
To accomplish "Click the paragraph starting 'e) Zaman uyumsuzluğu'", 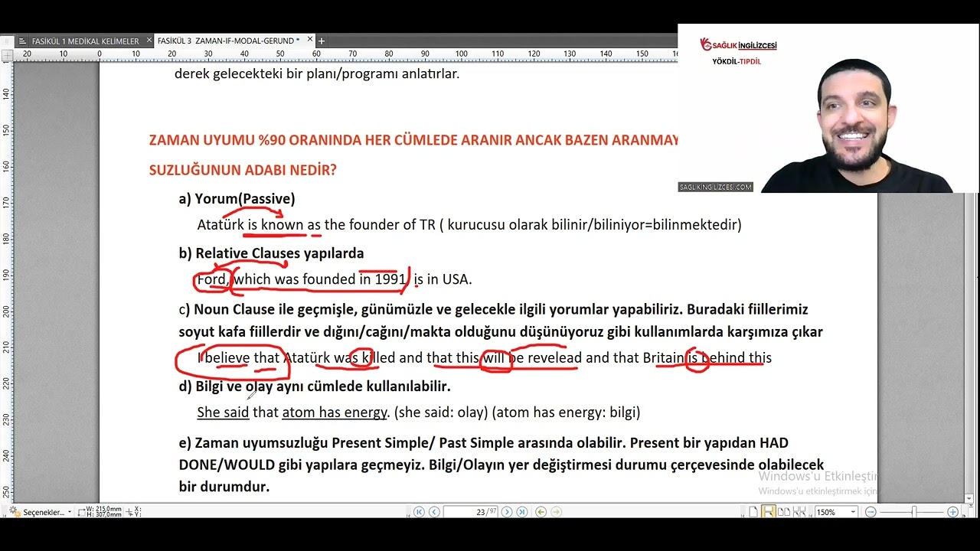I will click(x=501, y=465).
